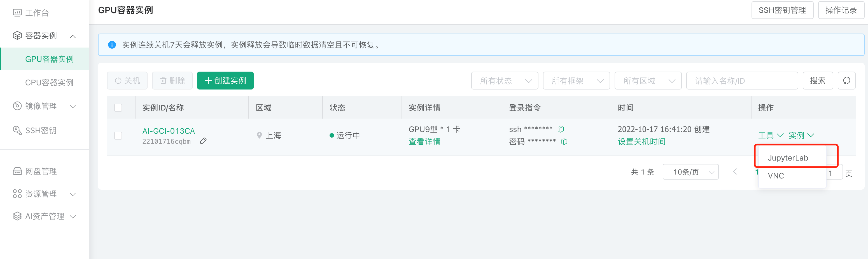Viewport: 868px width, 259px height.
Task: Focus the name/ID search input
Action: click(742, 81)
